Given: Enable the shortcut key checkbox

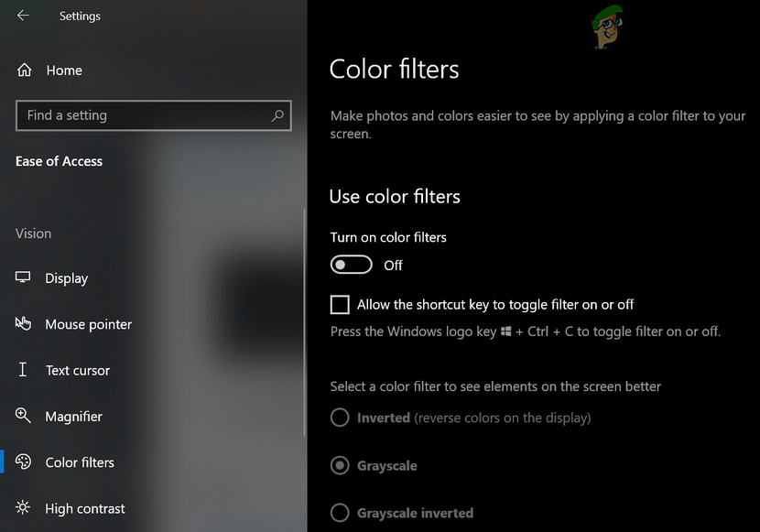Looking at the screenshot, I should (x=340, y=304).
